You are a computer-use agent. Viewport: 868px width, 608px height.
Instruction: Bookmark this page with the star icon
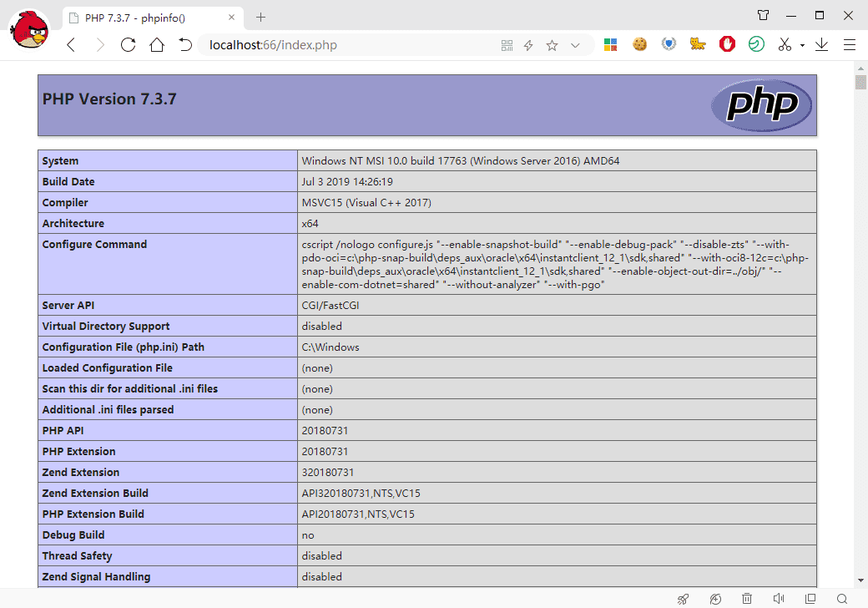coord(552,45)
